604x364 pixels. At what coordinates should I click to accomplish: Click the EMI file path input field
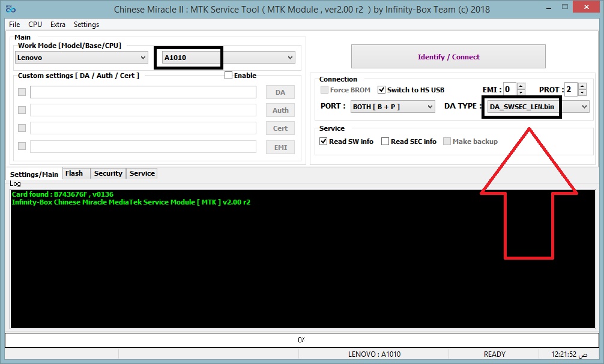tap(143, 146)
